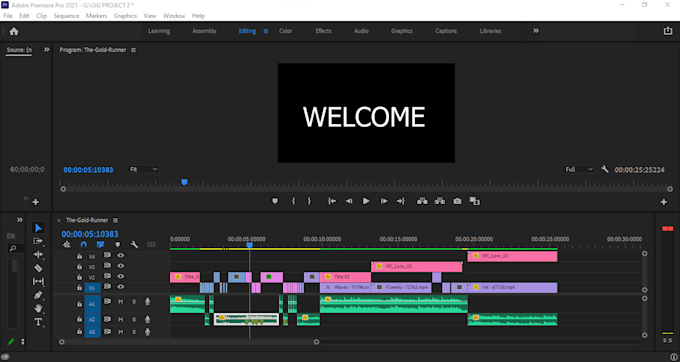The width and height of the screenshot is (680, 362).
Task: Open the Quick Export share icon
Action: click(668, 31)
